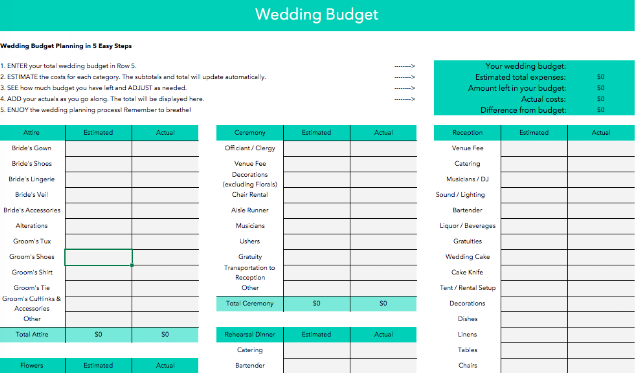Select the Bride's Gown estimated cell
640x373 pixels.
click(98, 149)
